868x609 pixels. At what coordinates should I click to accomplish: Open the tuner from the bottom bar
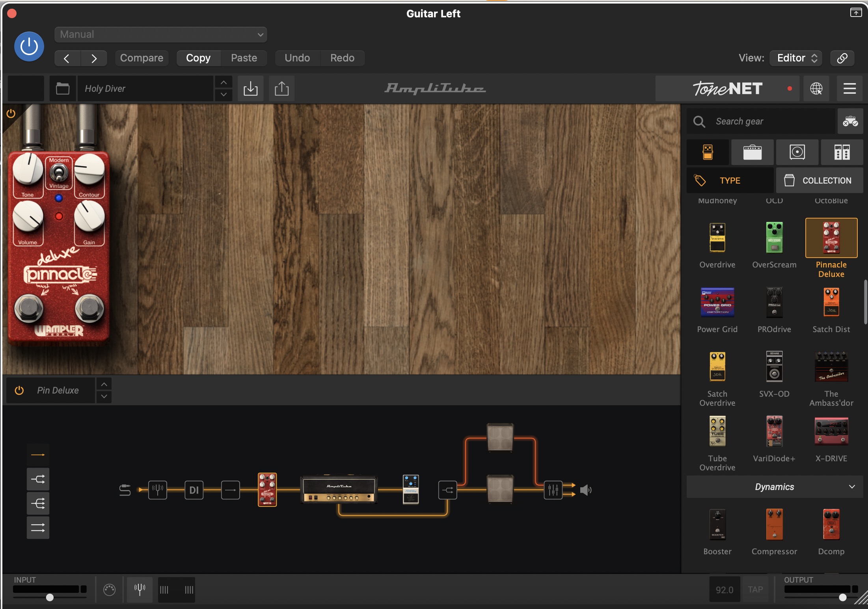coord(140,589)
